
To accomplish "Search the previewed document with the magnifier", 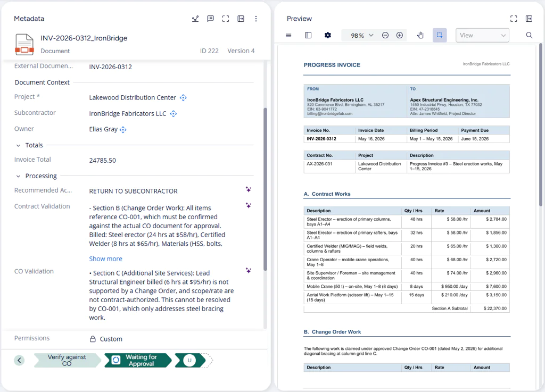I will (529, 36).
